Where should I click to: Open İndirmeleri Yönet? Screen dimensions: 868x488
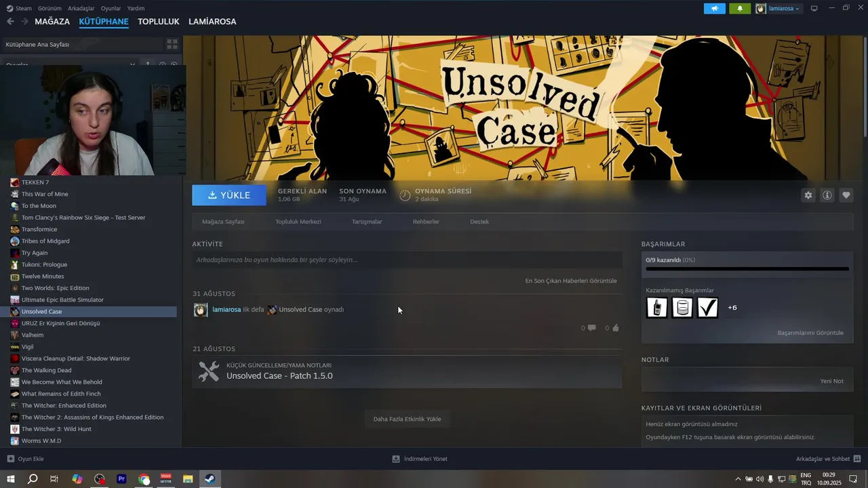(420, 459)
